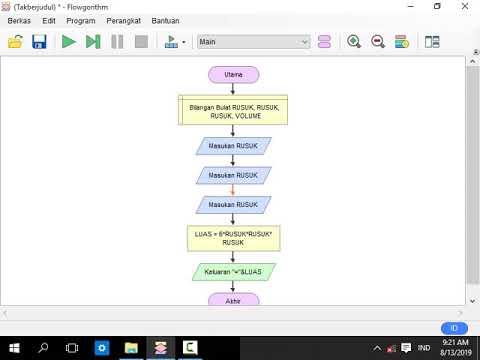Select the Keluaran LUAS output shape

pyautogui.click(x=234, y=272)
